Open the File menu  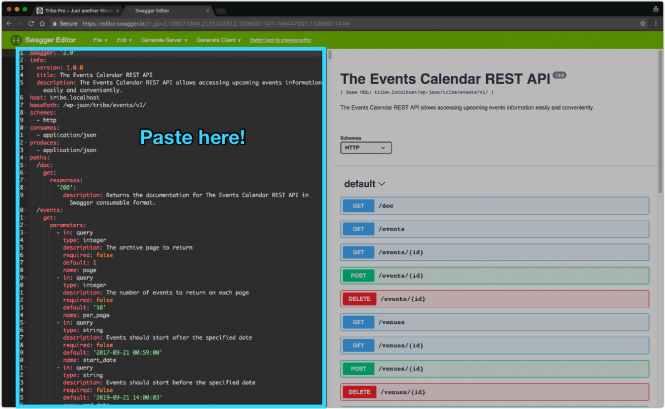click(99, 40)
